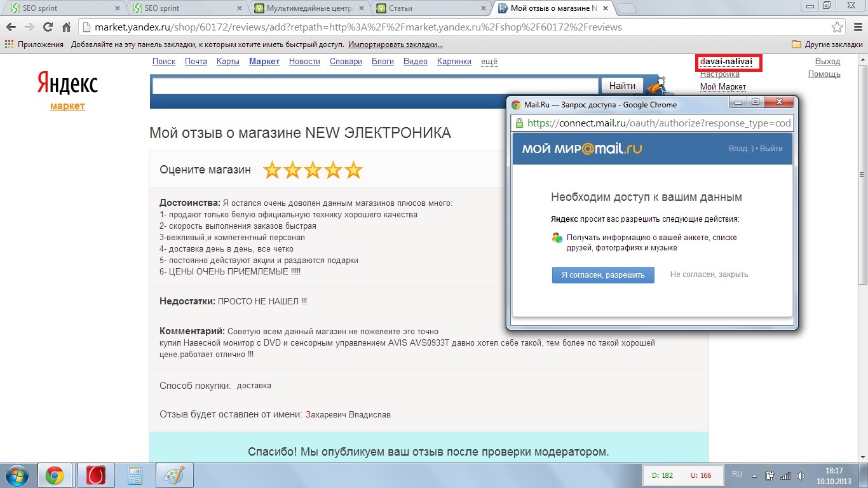Open Карты link in Yandex nav
Viewport: 868px width, 488px height.
click(x=228, y=62)
